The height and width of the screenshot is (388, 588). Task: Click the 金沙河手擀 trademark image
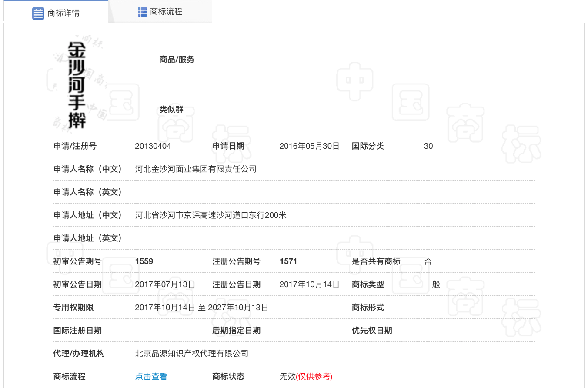click(103, 84)
